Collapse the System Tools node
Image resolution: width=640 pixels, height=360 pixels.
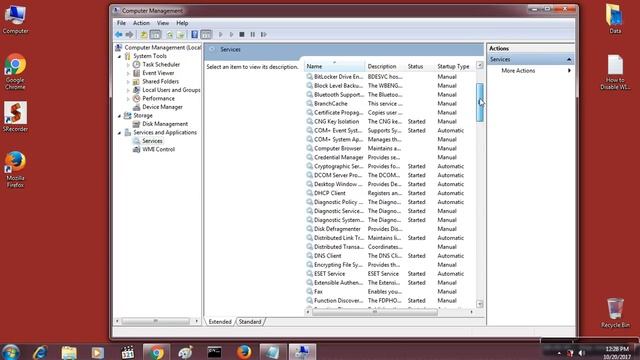tap(120, 56)
